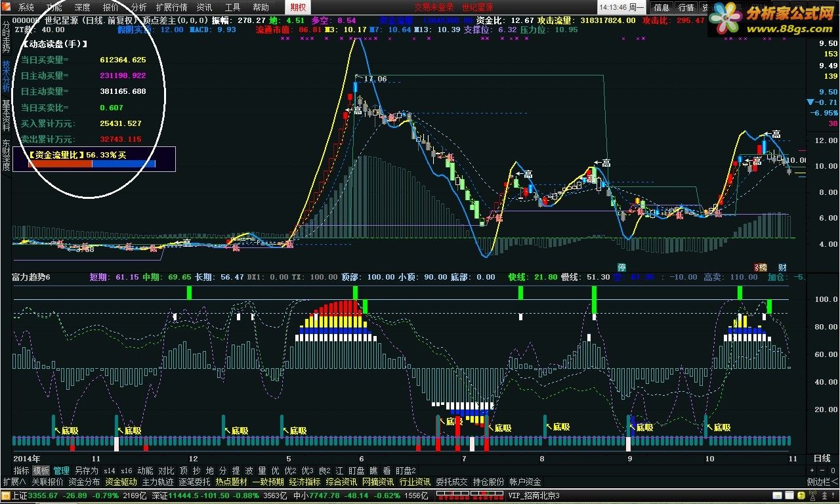Open the 资金分布 tab
The image size is (840, 504).
pos(84,482)
